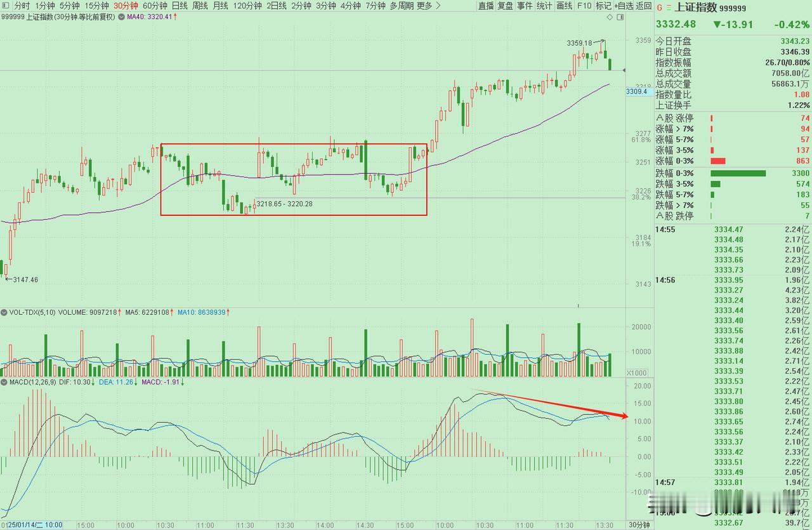The image size is (812, 530).
Task: Click the round icon before MA40
Action: coord(121,17)
